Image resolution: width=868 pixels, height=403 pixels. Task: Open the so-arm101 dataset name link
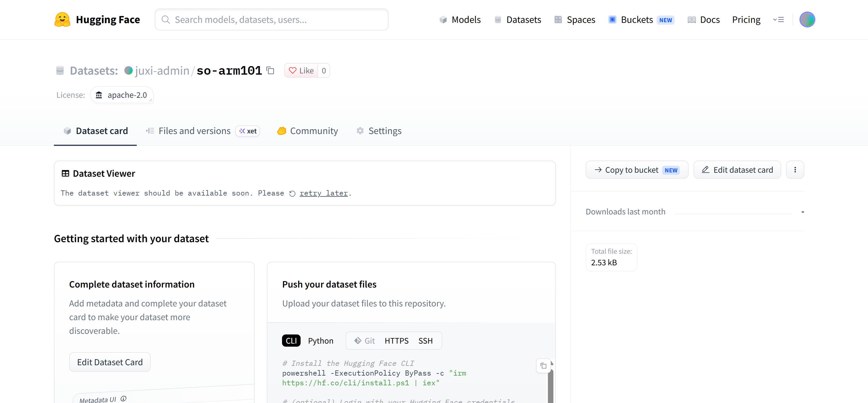click(x=229, y=70)
